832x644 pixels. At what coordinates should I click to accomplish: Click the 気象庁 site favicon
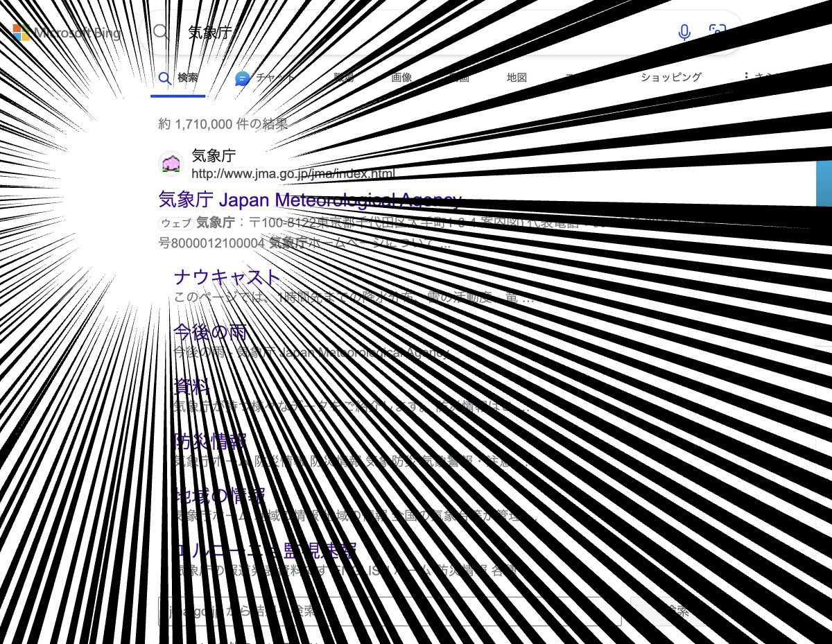point(171,164)
